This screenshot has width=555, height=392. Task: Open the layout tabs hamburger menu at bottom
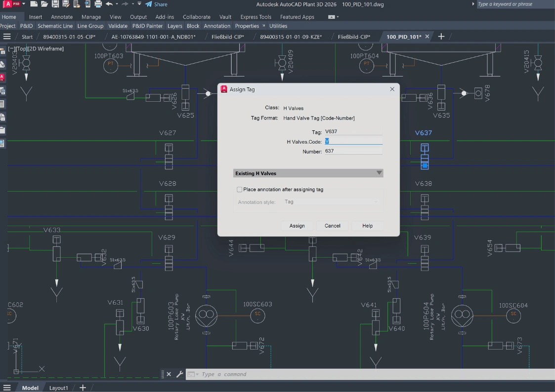[x=7, y=388]
